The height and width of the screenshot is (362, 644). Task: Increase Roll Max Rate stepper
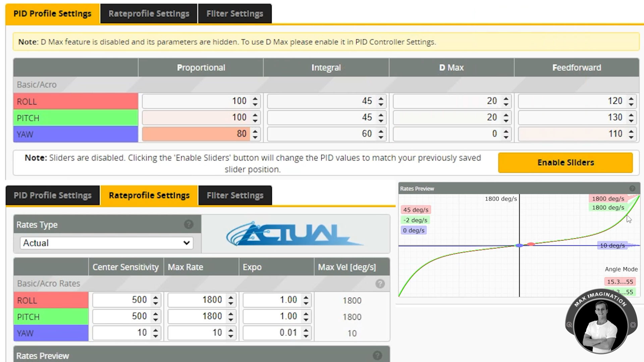click(x=231, y=297)
